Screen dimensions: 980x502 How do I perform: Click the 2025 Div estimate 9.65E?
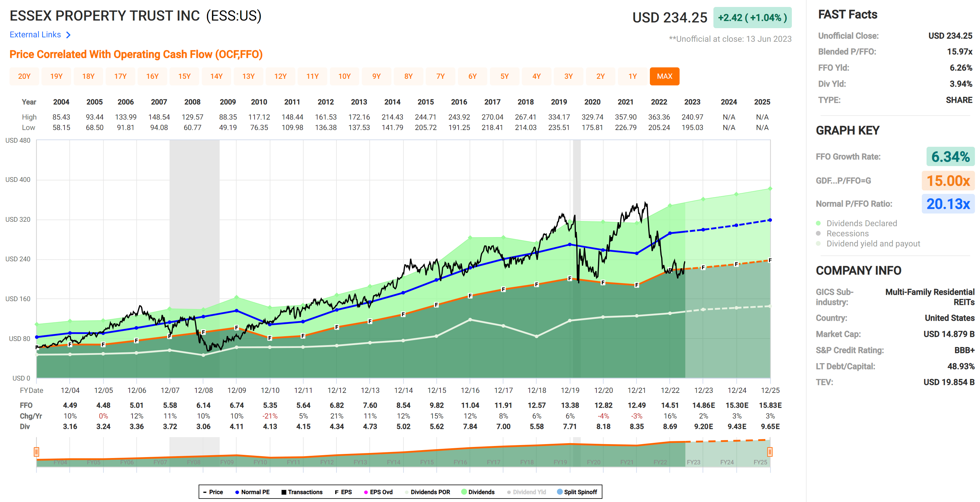[x=770, y=427]
